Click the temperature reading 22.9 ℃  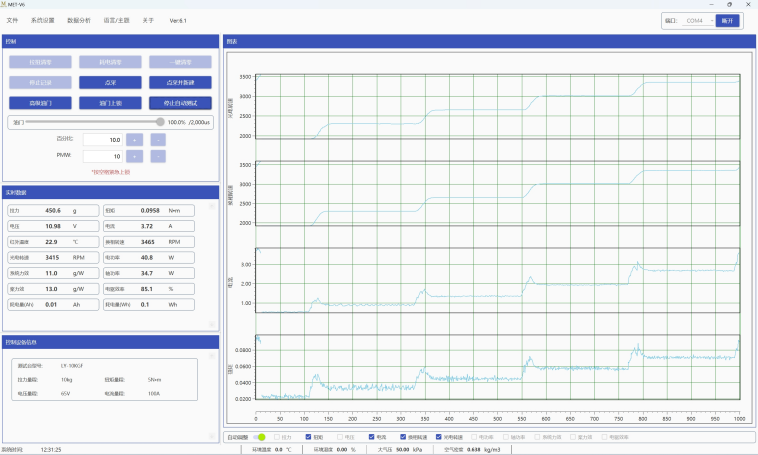[x=53, y=242]
